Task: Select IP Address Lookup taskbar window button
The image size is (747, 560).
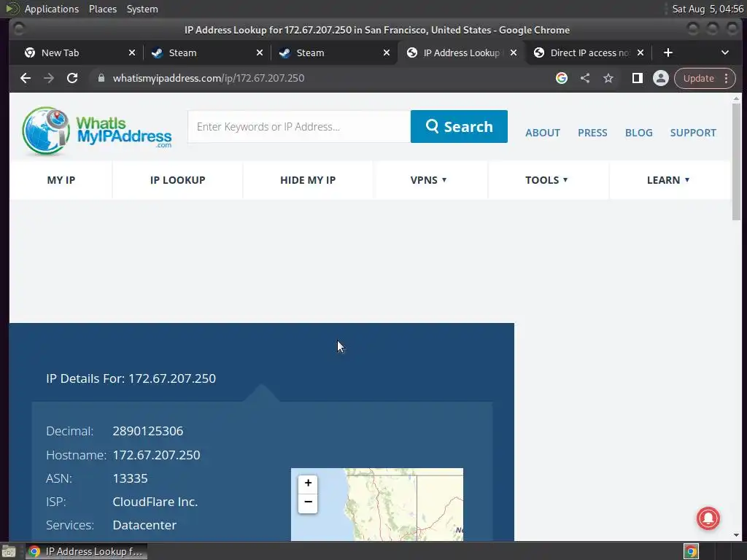Action: tap(86, 551)
